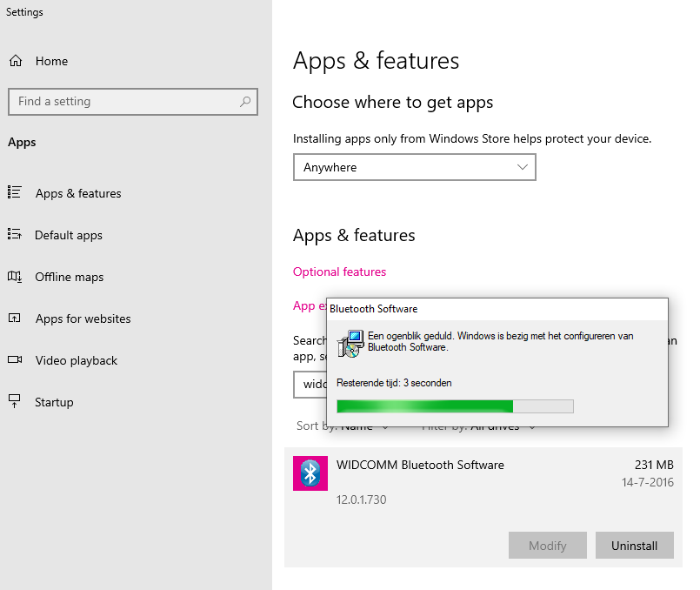Image resolution: width=700 pixels, height=590 pixels.
Task: Select Apps & features in sidebar
Action: tap(78, 193)
